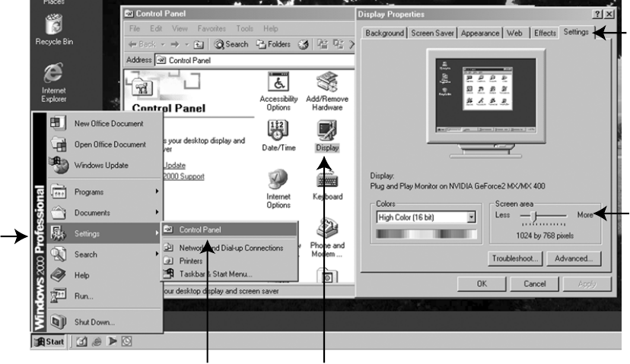Click the Apply button in Display Properties
The image size is (630, 364).
[x=587, y=283]
